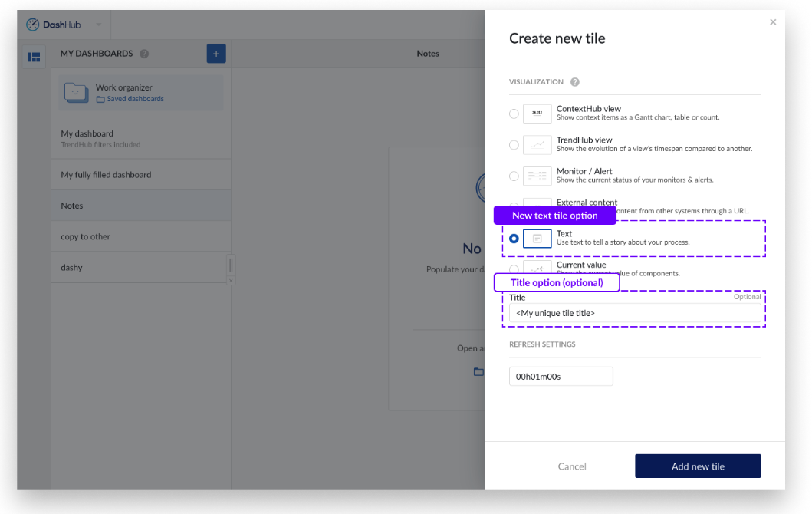Click the Text tile type icon
Screen dimensions: 812x514
tap(537, 239)
